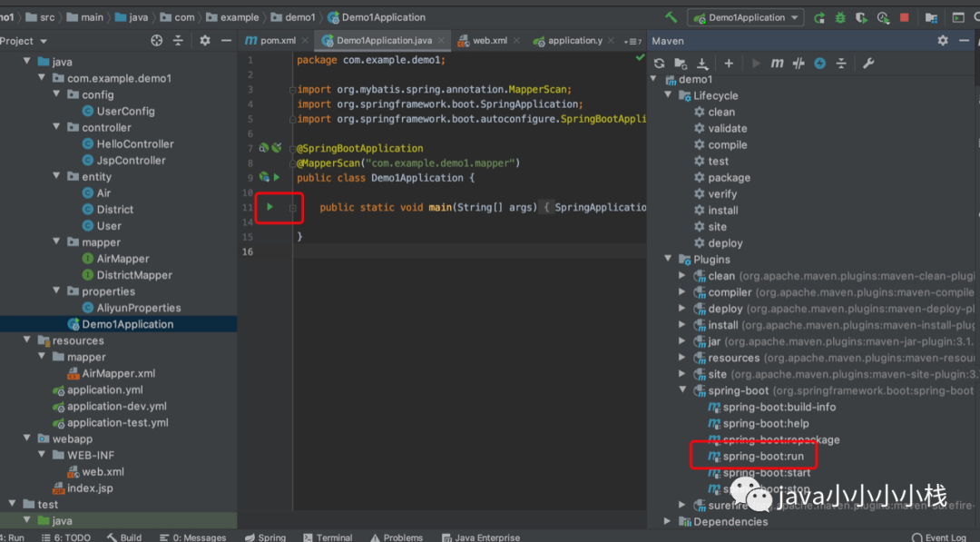Screen dimensions: 980x542
Task: Expand the Dependencies node arrow in Maven
Action: coord(668,521)
